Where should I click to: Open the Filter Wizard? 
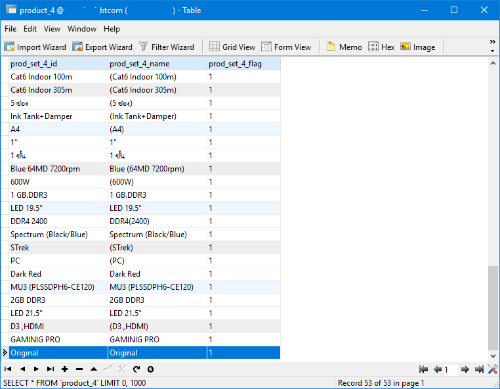(167, 47)
